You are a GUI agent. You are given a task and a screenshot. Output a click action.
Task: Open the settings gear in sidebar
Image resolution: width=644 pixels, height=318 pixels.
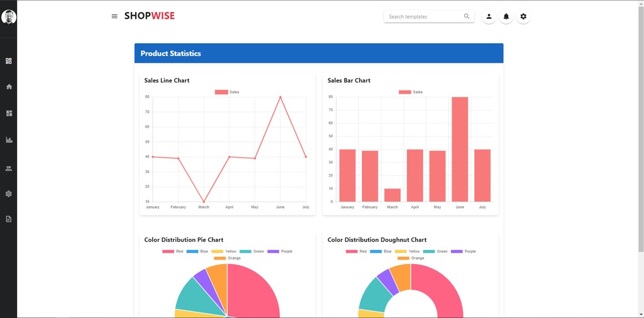pos(9,194)
